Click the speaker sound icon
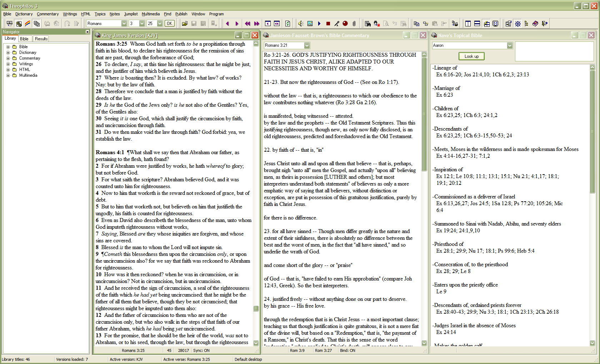This screenshot has width=600, height=364. (x=301, y=24)
